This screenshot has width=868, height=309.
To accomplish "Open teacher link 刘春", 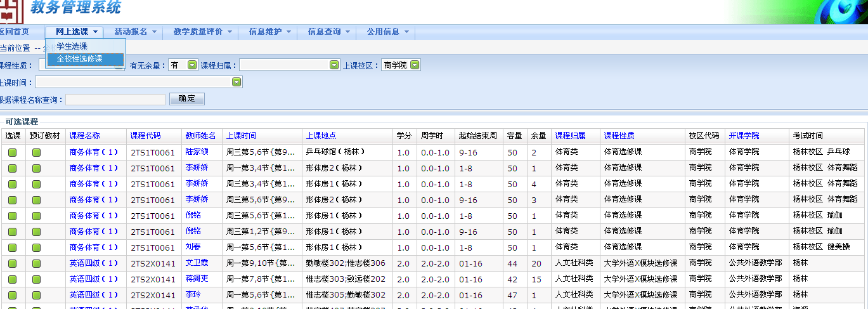I will click(x=193, y=247).
